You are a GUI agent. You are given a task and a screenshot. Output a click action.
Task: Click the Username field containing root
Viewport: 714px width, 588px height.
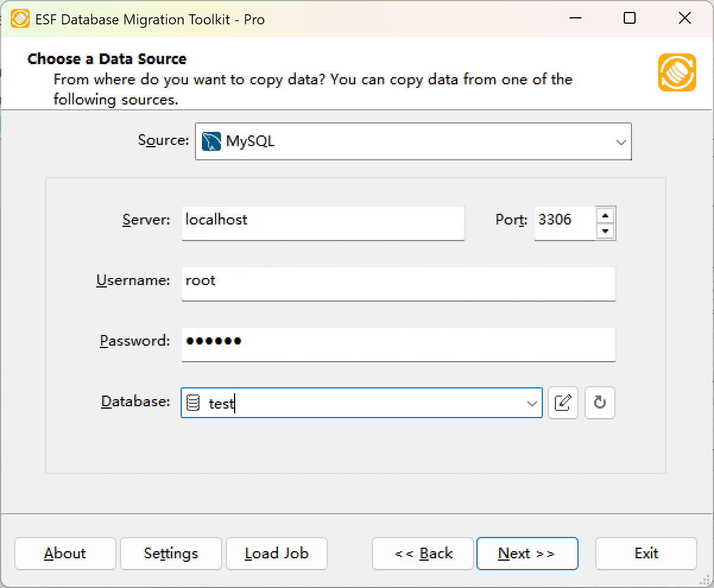(x=398, y=284)
